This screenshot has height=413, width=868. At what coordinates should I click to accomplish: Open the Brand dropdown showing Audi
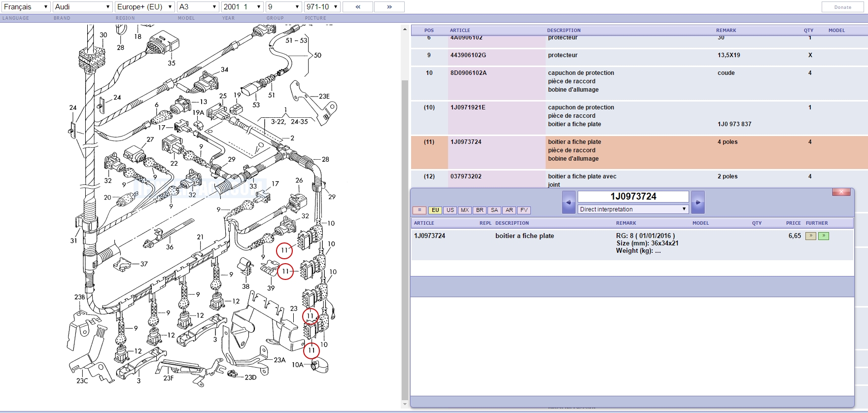pyautogui.click(x=82, y=7)
